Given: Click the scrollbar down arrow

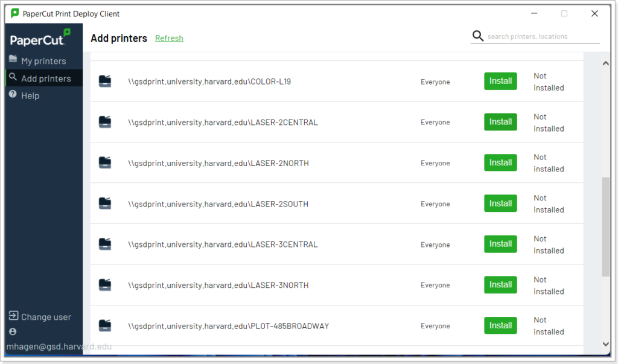Looking at the screenshot, I should (x=606, y=344).
